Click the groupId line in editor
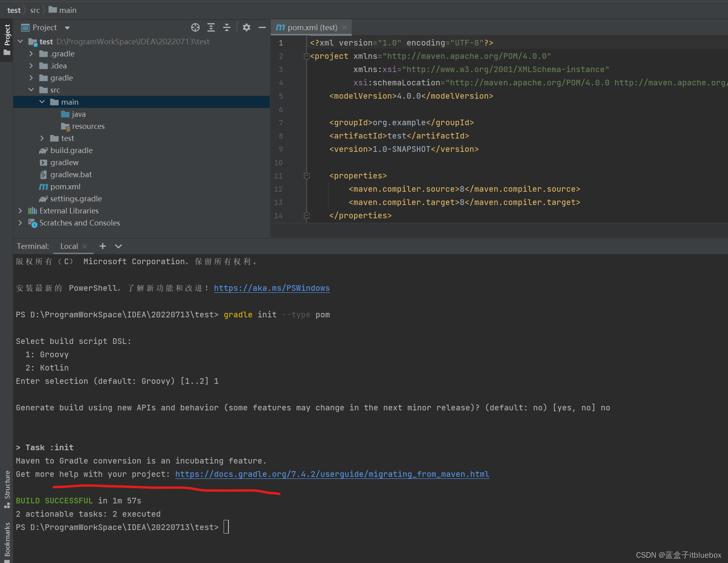 click(x=402, y=122)
